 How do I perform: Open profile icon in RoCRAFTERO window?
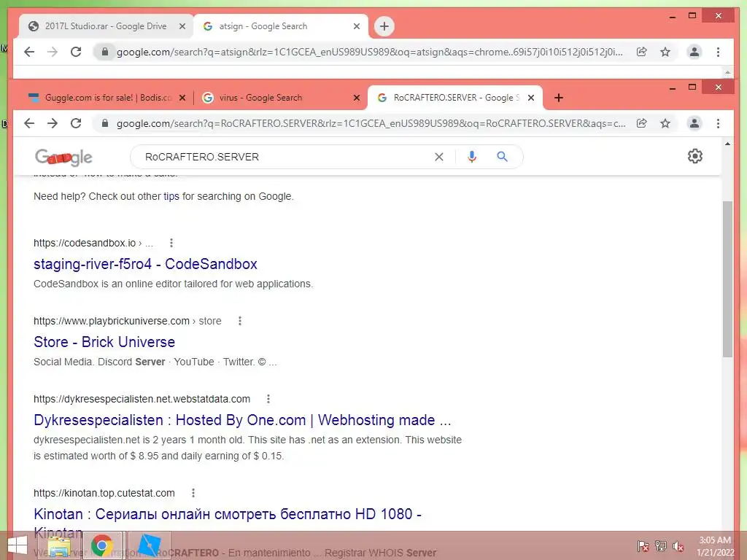point(694,123)
